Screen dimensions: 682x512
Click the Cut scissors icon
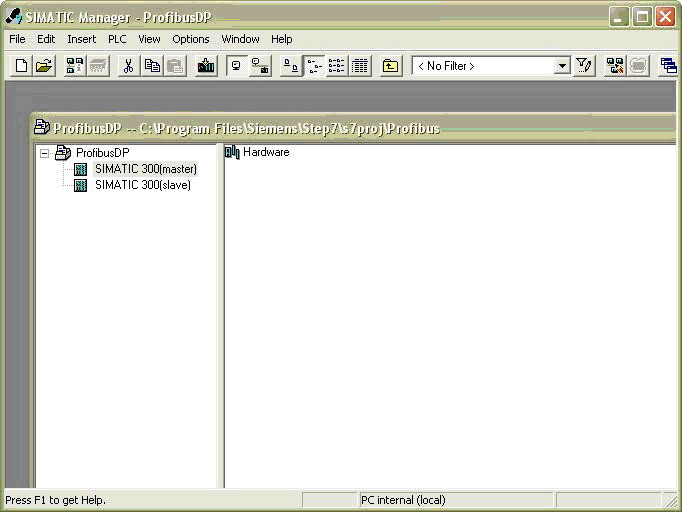click(x=128, y=66)
